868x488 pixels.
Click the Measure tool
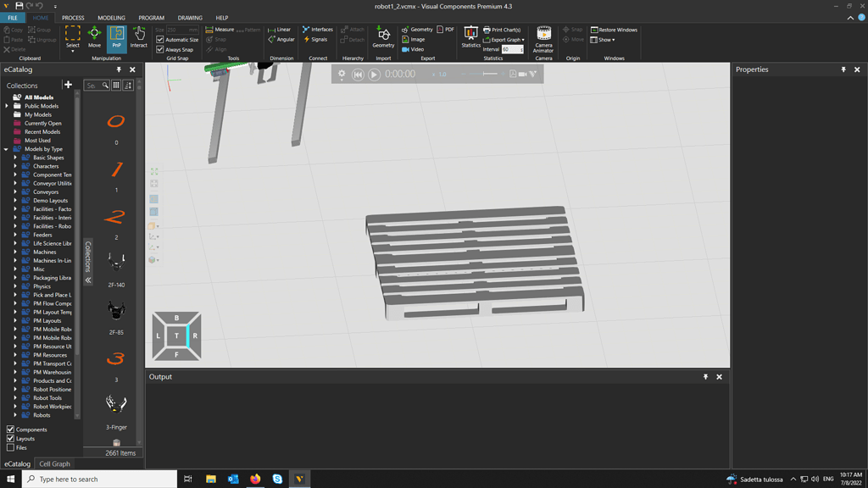(223, 28)
